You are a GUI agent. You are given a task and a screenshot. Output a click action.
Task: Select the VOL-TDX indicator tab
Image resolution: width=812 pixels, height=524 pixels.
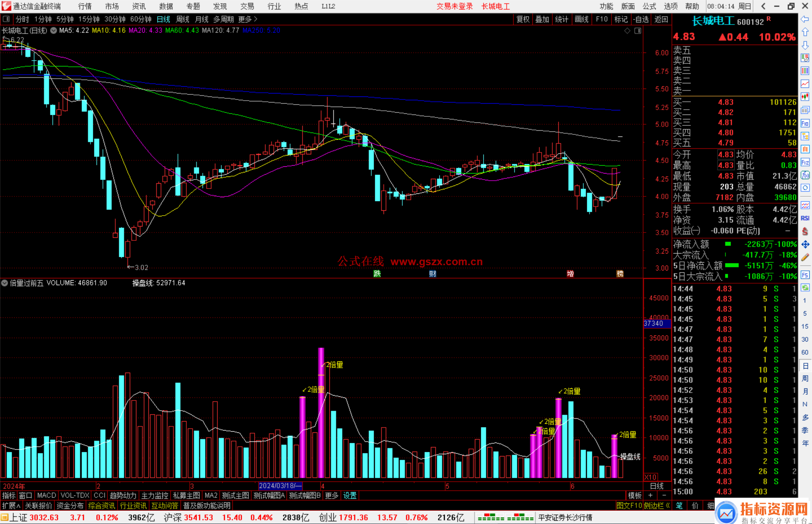click(x=75, y=495)
